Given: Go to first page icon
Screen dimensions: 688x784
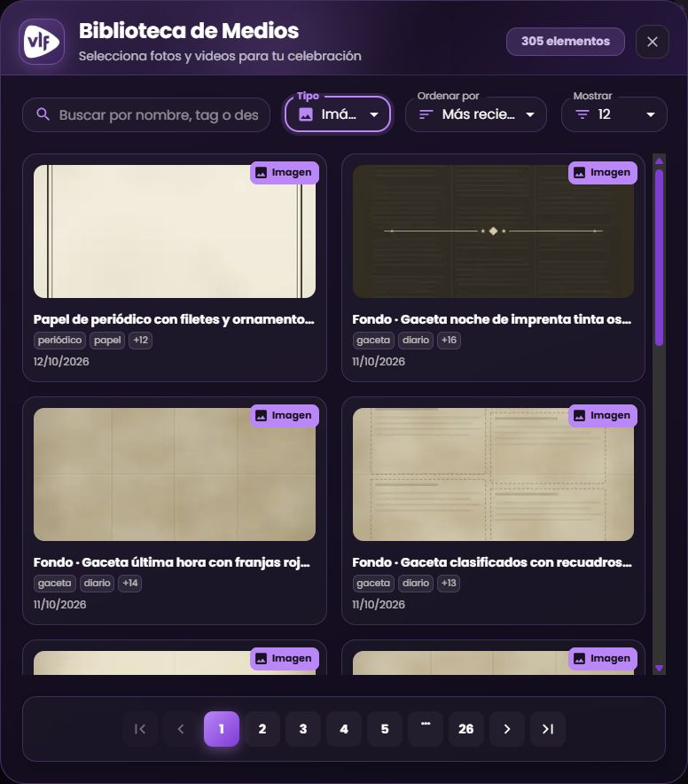Looking at the screenshot, I should point(140,729).
